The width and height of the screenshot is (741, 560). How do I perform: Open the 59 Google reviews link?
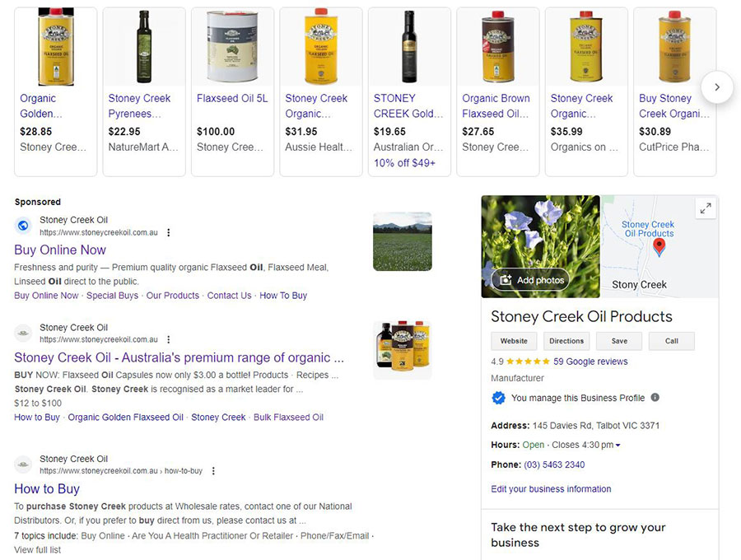[x=593, y=362]
